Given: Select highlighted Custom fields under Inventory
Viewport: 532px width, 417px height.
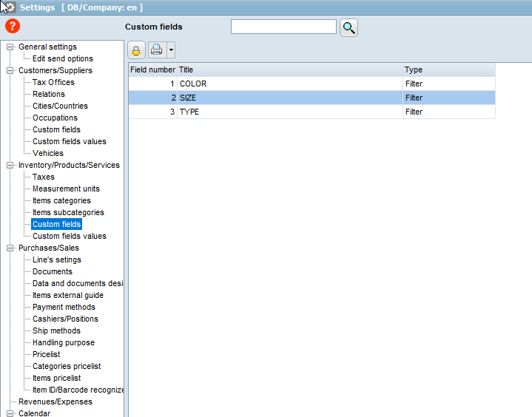Looking at the screenshot, I should click(56, 225).
